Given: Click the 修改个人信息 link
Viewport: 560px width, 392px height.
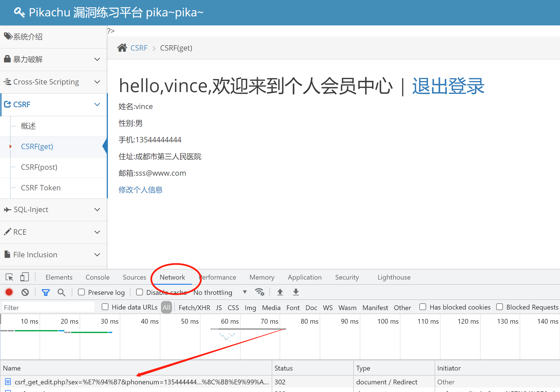Looking at the screenshot, I should click(140, 190).
